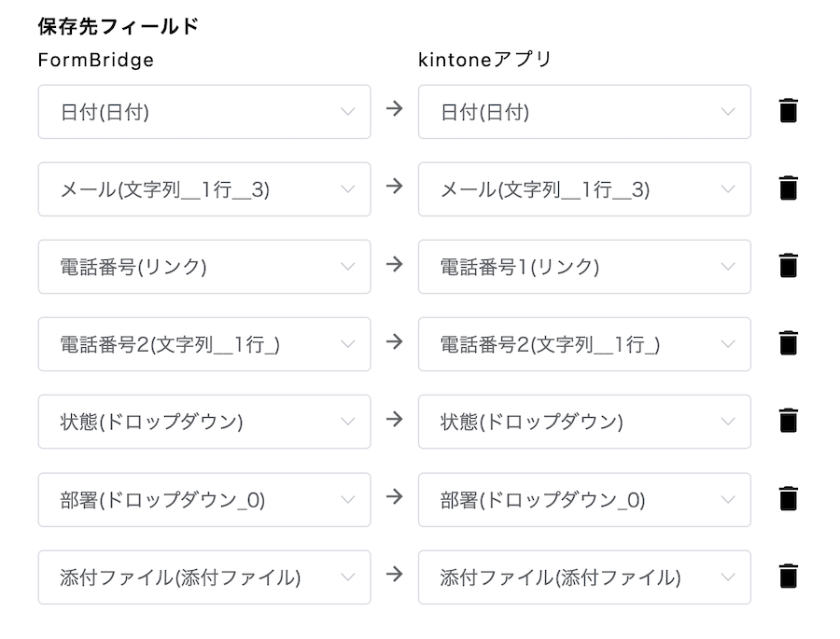
Task: Click trash icon for 電話番号(リンク) row
Action: pos(788,266)
